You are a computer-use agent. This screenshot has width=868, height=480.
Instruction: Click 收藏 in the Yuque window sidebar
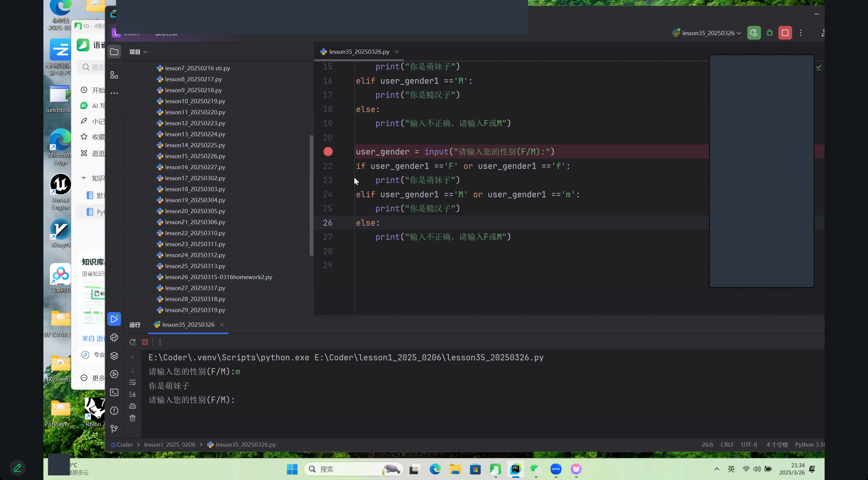click(x=93, y=137)
